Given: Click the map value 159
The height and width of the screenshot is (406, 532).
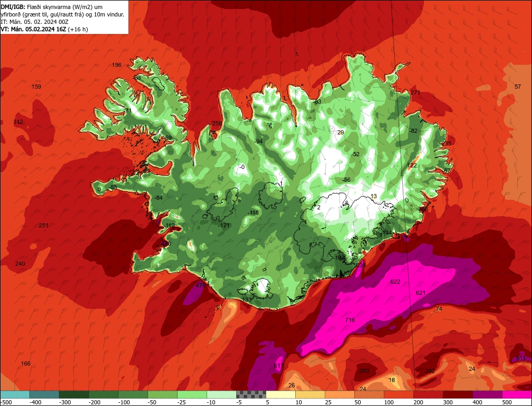Looking at the screenshot, I should [x=36, y=87].
